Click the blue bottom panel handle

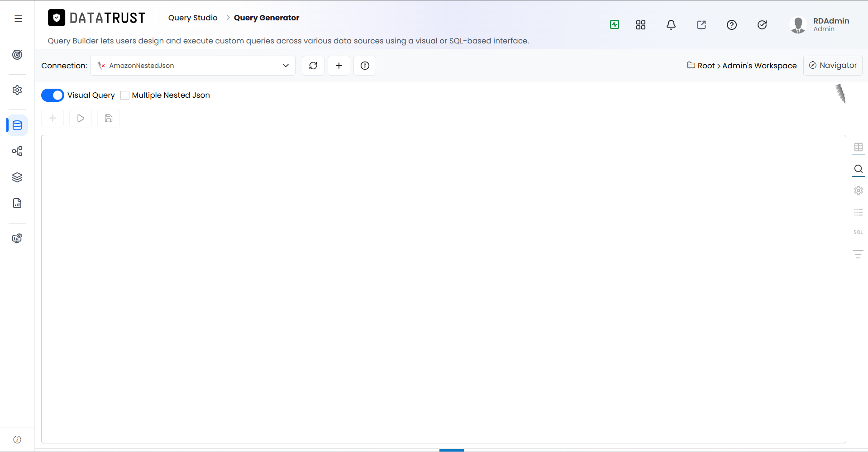point(452,450)
